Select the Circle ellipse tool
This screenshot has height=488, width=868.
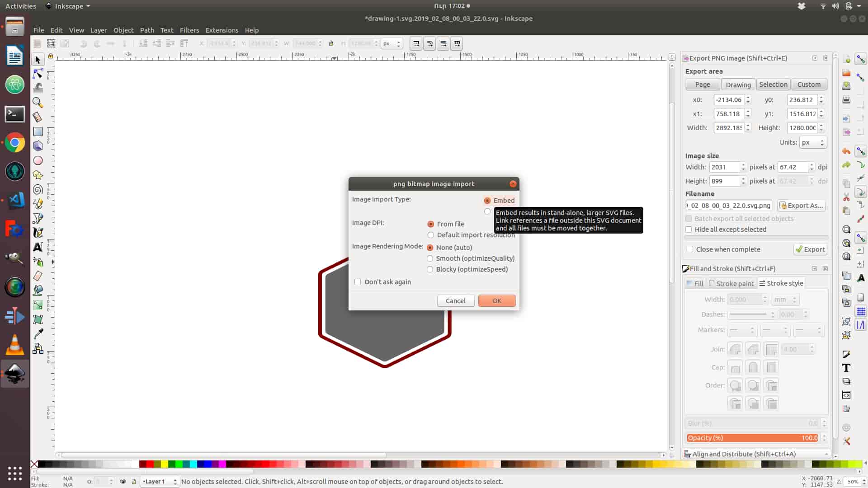coord(38,160)
